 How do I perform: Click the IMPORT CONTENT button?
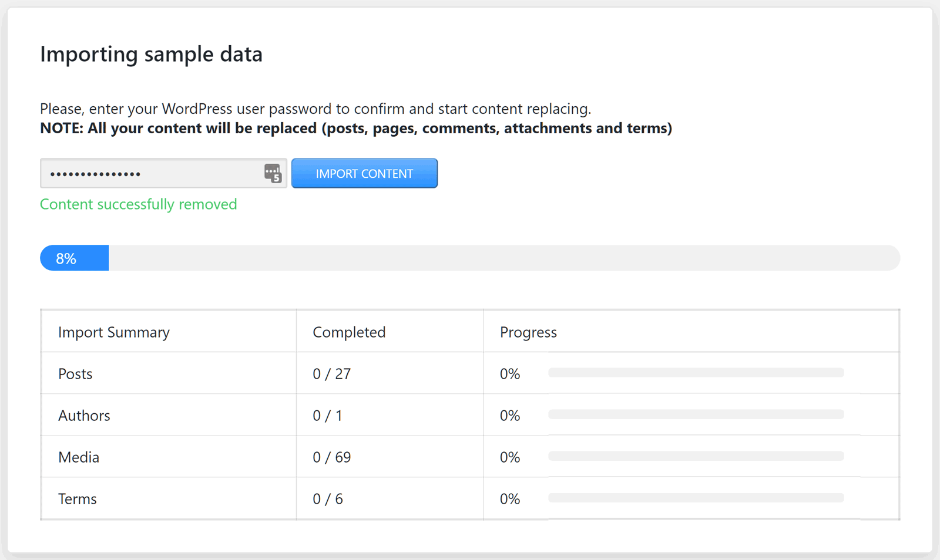[x=364, y=173]
